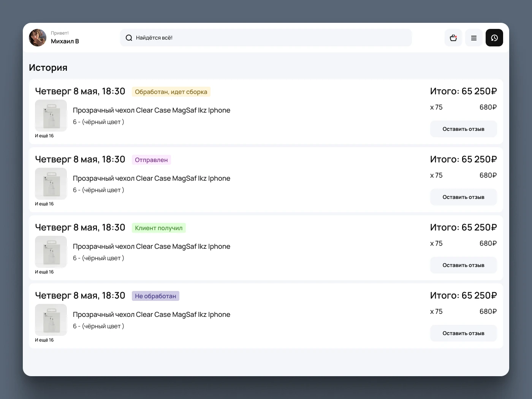Leave review for the "Обработан, идет сборка" order
Screen dimensions: 532x399
tap(463, 129)
